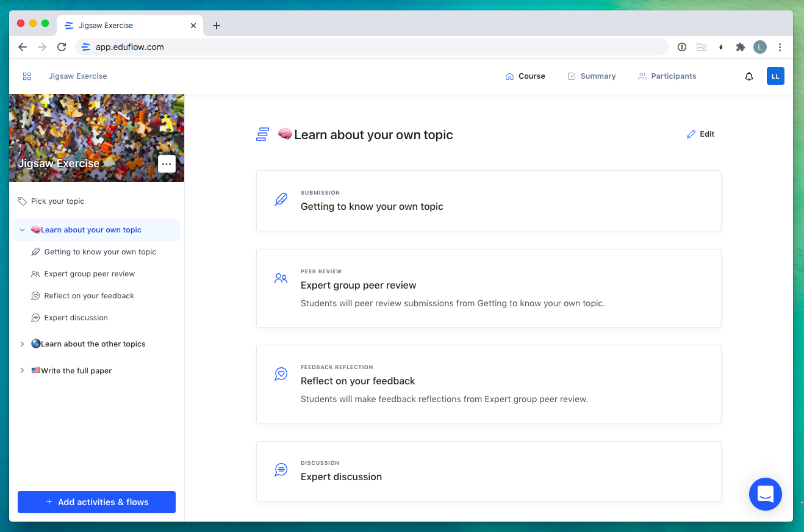Open sidebar item Reflect on your feedback
The width and height of the screenshot is (804, 532).
click(x=96, y=296)
